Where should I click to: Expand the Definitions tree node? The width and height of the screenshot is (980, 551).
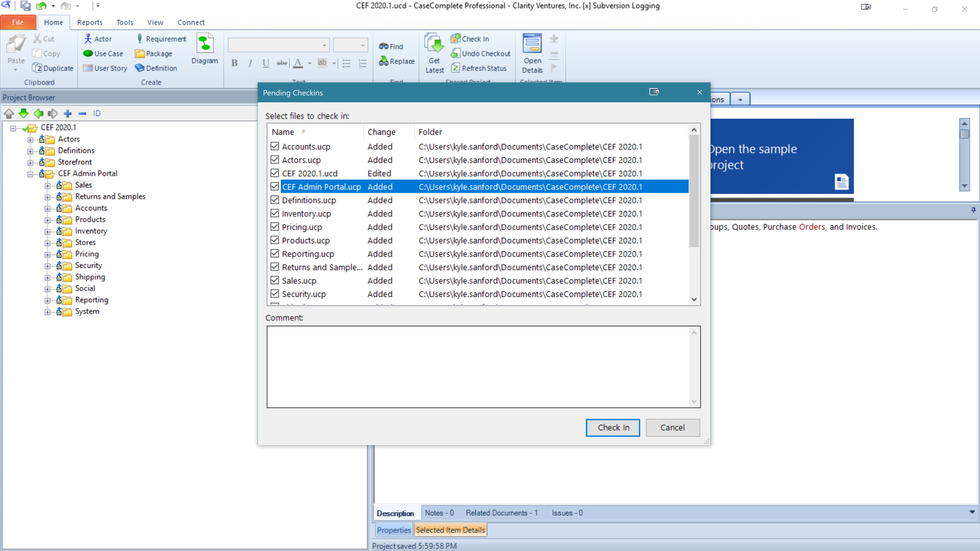(x=30, y=151)
